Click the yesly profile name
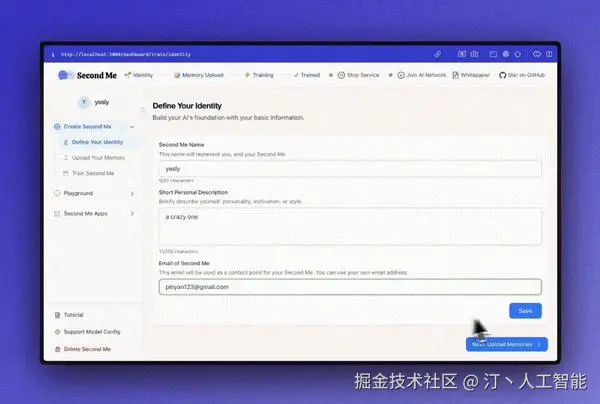The height and width of the screenshot is (404, 600). tap(102, 102)
